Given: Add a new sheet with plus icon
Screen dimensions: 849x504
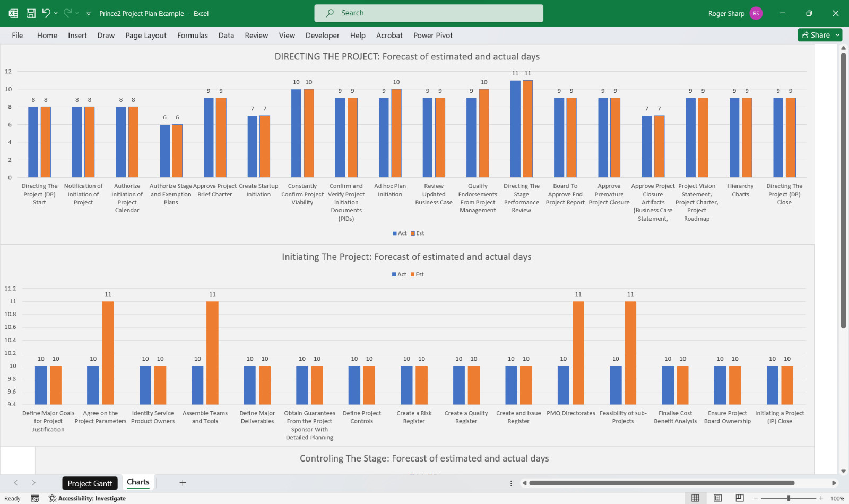Looking at the screenshot, I should pyautogui.click(x=183, y=483).
